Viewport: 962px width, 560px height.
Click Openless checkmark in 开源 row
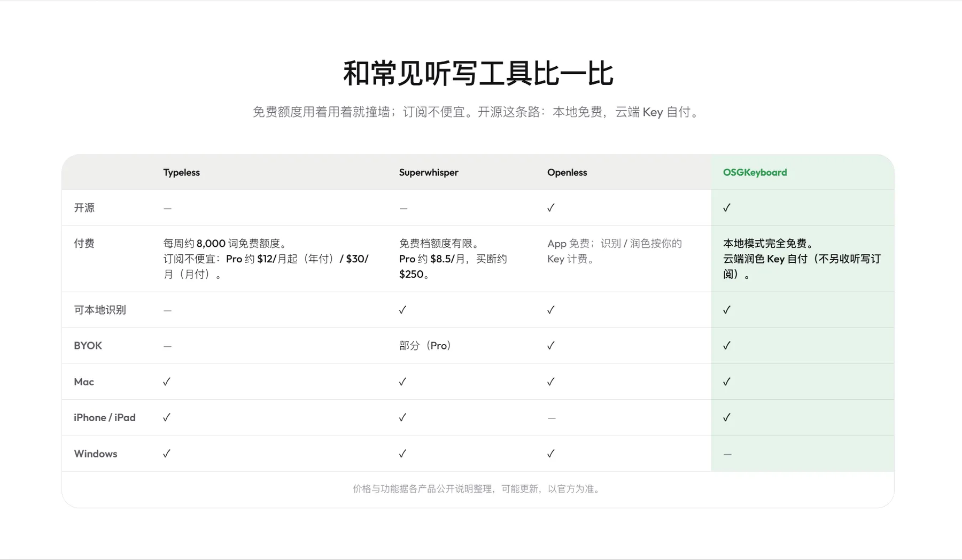(x=551, y=208)
